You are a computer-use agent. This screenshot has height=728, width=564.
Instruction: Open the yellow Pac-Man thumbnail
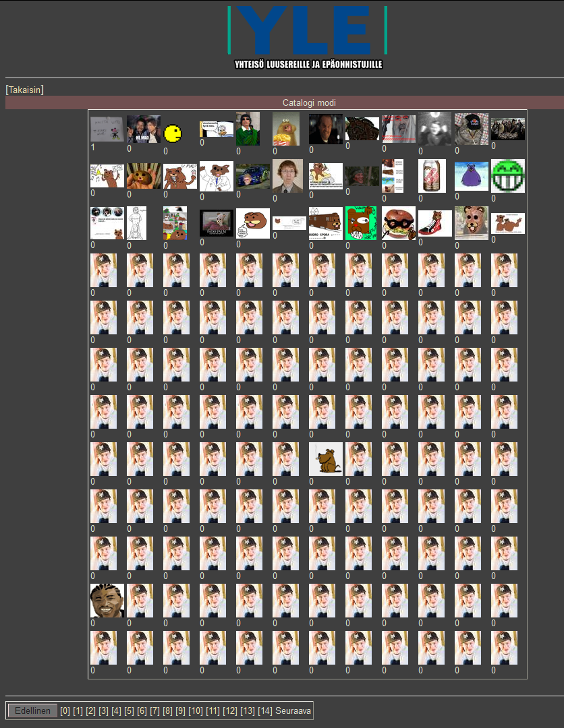pos(173,133)
